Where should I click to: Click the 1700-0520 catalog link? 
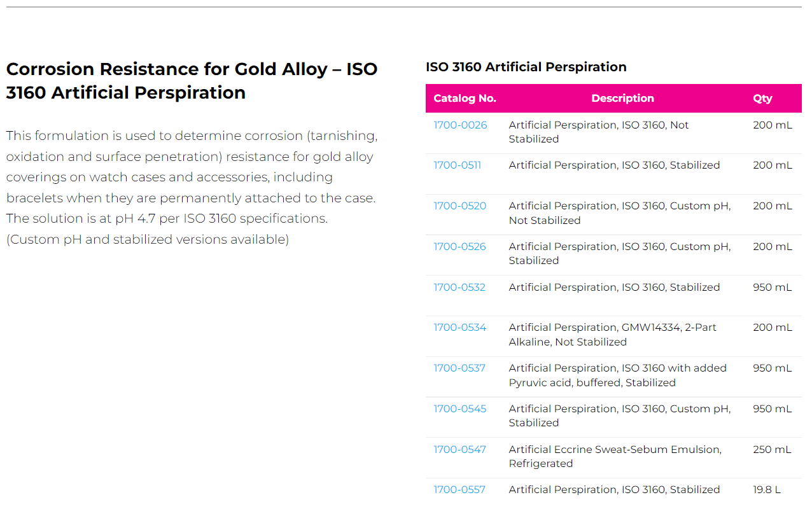(x=459, y=206)
